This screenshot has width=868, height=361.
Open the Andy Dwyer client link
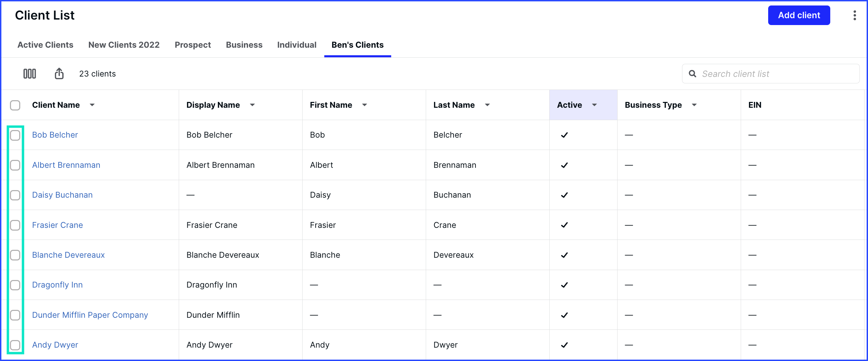(x=55, y=345)
